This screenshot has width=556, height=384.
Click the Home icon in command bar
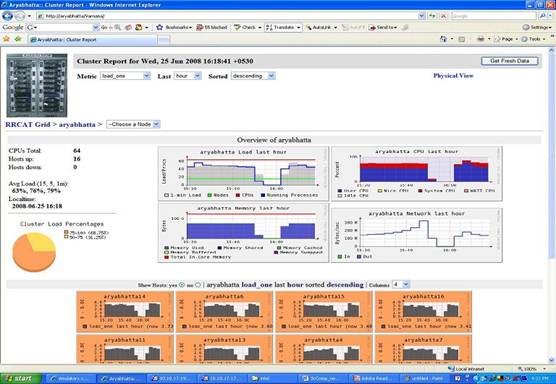click(x=443, y=39)
